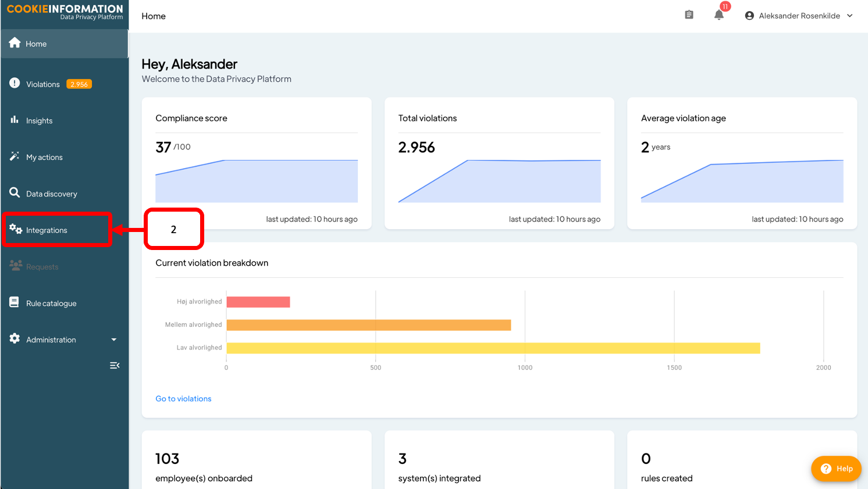The width and height of the screenshot is (868, 489).
Task: Click the Integrations gears icon
Action: pos(16,230)
